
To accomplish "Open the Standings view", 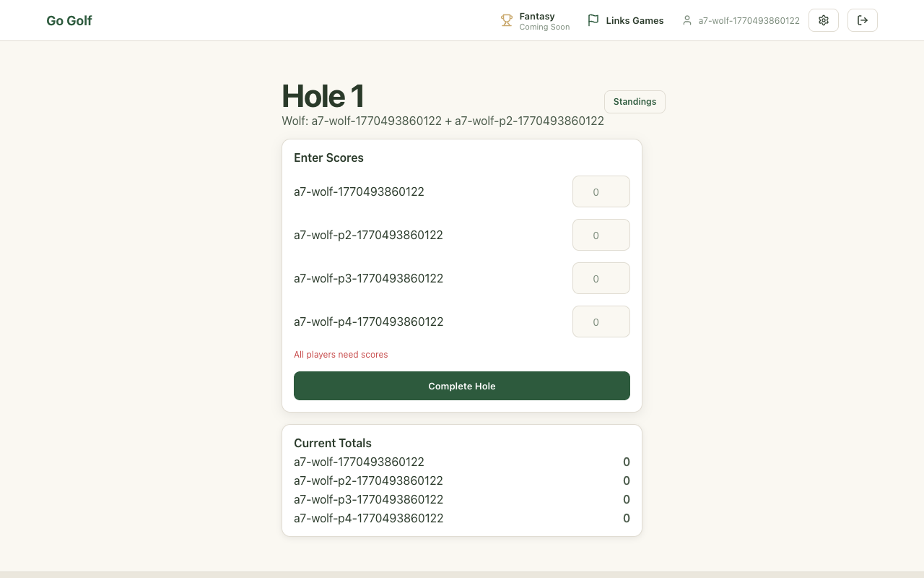I will (x=635, y=102).
